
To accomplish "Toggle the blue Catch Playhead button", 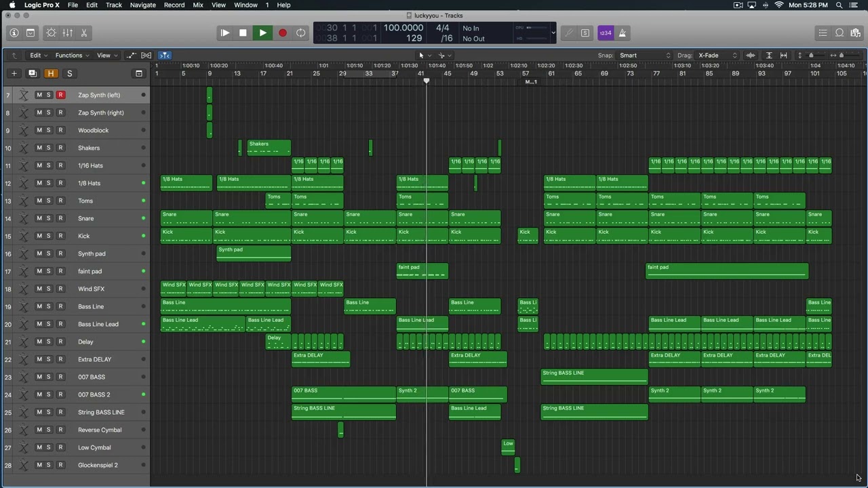I will [165, 55].
